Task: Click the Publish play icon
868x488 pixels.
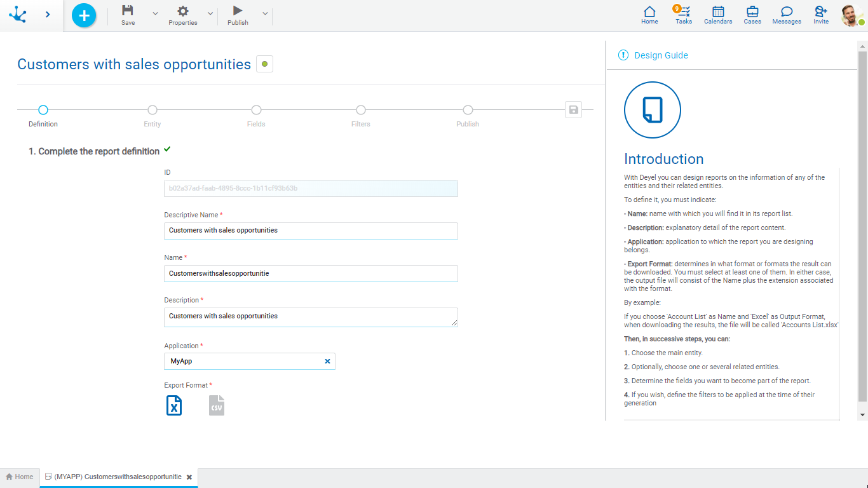Action: coord(238,11)
